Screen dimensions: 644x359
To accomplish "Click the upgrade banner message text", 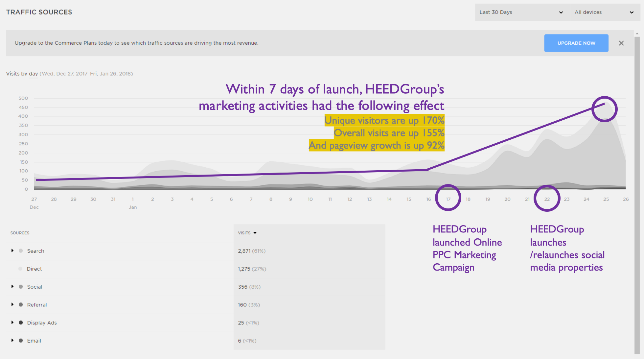I will pos(136,43).
